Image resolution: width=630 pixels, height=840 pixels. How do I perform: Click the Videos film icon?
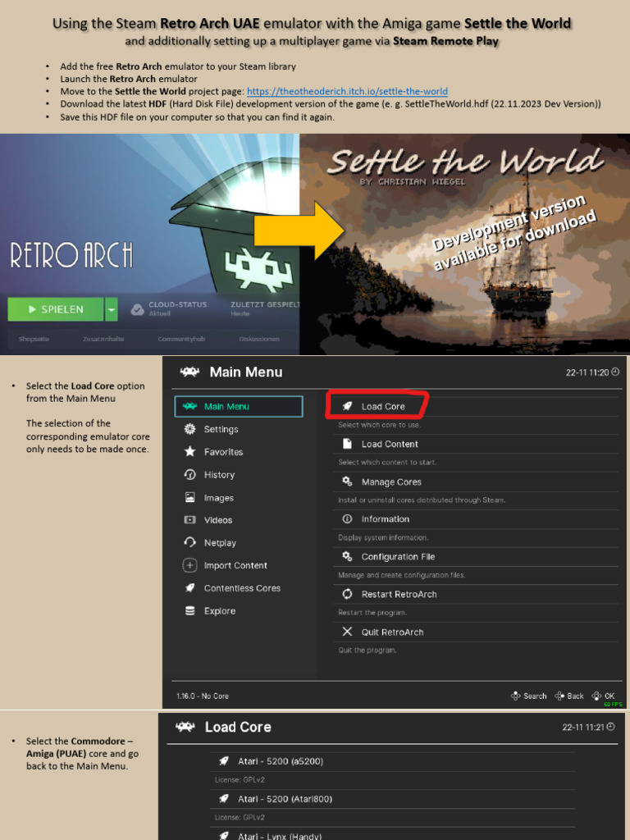pyautogui.click(x=189, y=519)
